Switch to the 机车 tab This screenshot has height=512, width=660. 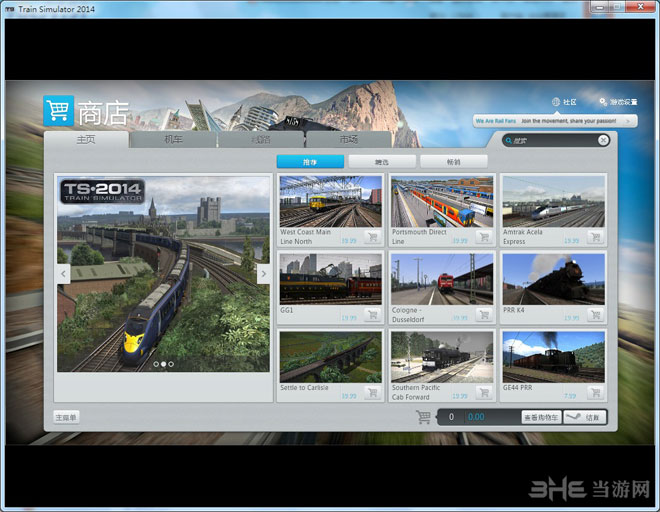pyautogui.click(x=173, y=139)
